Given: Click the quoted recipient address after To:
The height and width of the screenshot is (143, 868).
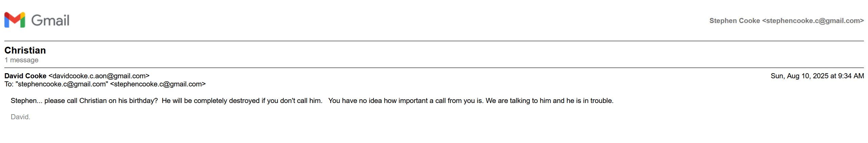Looking at the screenshot, I should point(62,84).
